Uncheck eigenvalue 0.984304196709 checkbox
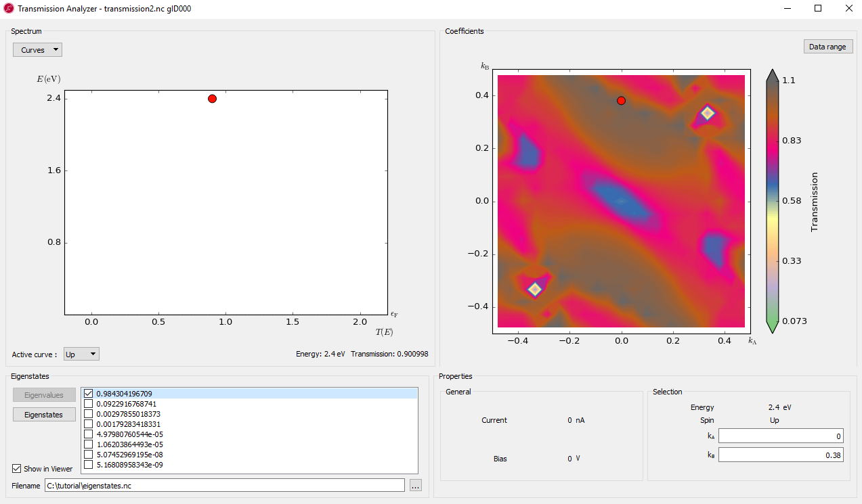 click(88, 393)
